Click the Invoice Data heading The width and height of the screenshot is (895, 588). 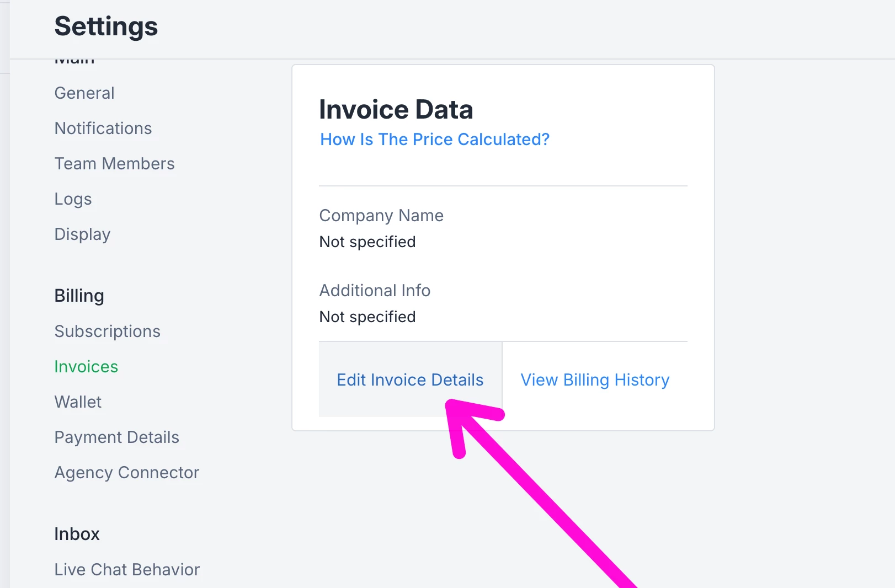[x=396, y=110]
